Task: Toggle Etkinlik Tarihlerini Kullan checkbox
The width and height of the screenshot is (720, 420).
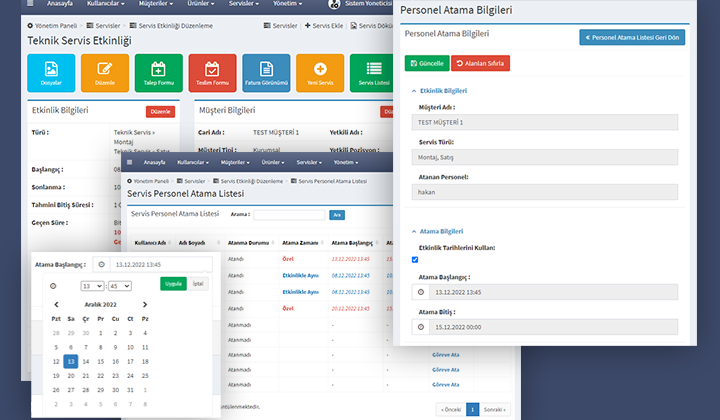Action: [x=415, y=260]
